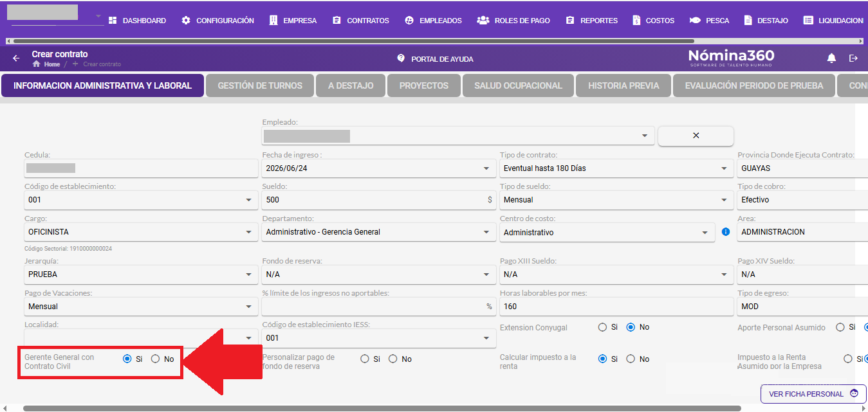
Task: Click the Empresa building icon
Action: coord(273,21)
